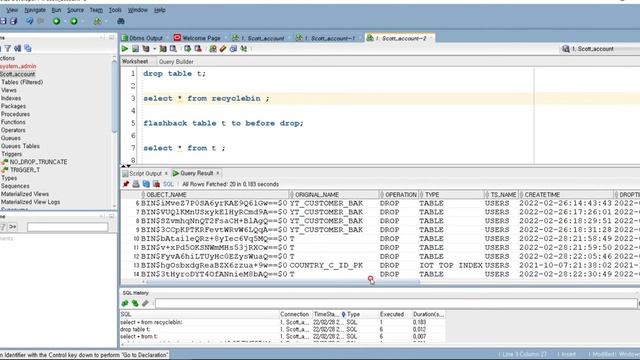
Task: Switch to the Dbms Output tab
Action: pos(142,38)
